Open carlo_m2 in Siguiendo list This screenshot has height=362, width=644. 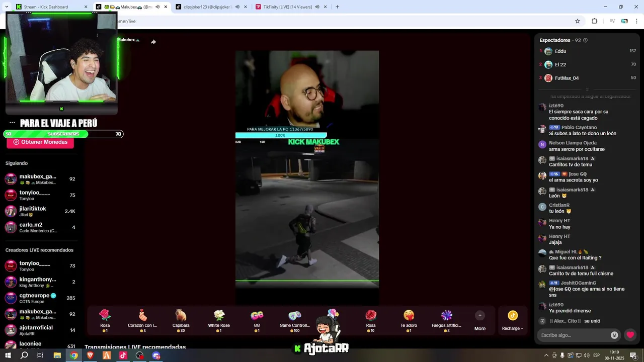pyautogui.click(x=40, y=227)
